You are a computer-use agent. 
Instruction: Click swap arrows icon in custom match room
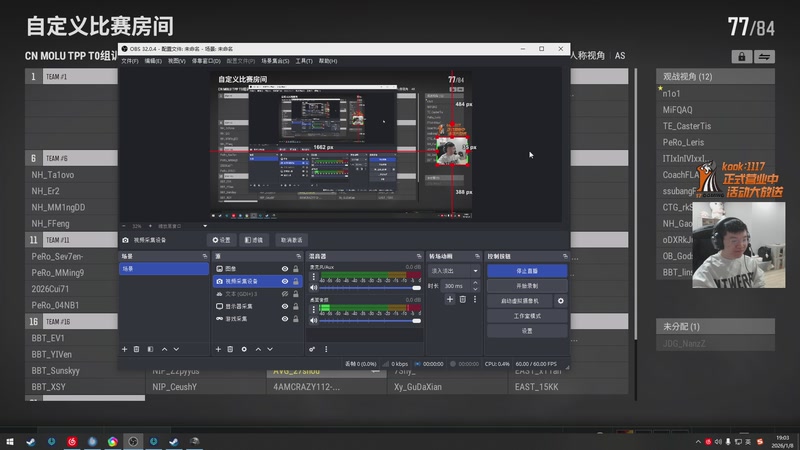764,57
